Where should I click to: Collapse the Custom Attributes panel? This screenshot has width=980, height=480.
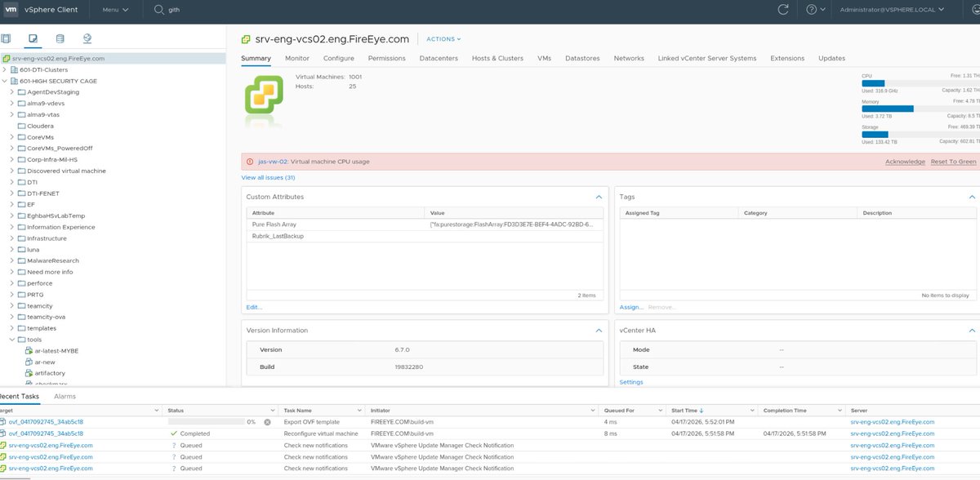pyautogui.click(x=599, y=197)
